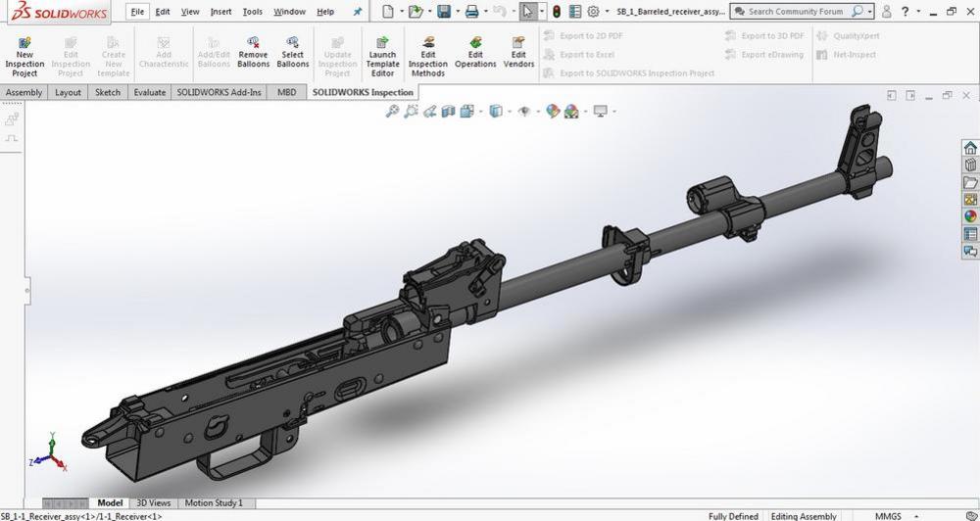Open File Properties icon in title toolbar

click(x=575, y=11)
